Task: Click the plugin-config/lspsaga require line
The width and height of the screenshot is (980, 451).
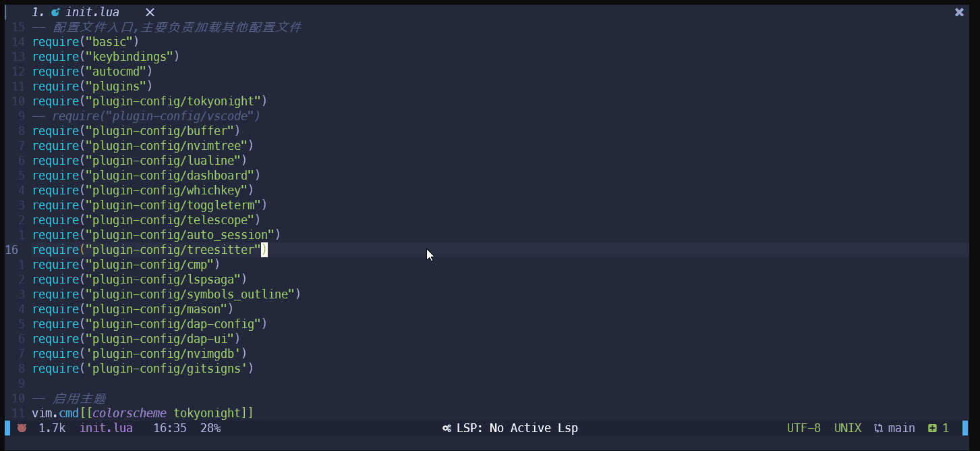Action: (140, 280)
